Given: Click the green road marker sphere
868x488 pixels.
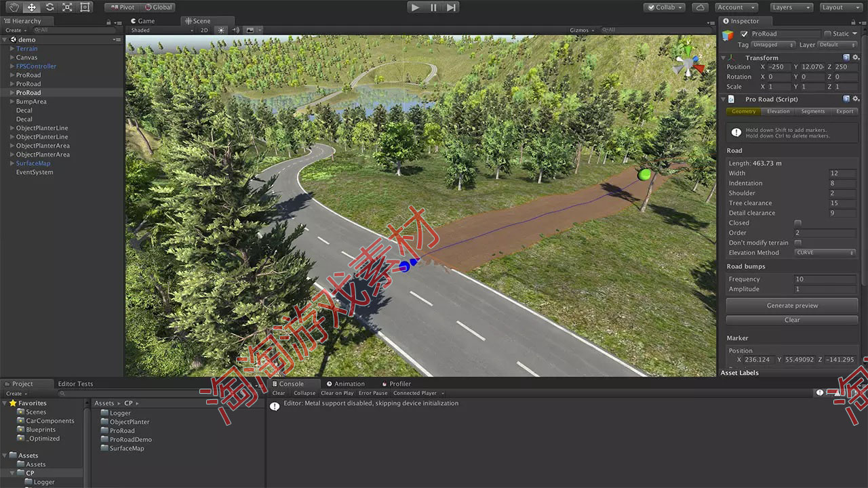Looking at the screenshot, I should 644,175.
